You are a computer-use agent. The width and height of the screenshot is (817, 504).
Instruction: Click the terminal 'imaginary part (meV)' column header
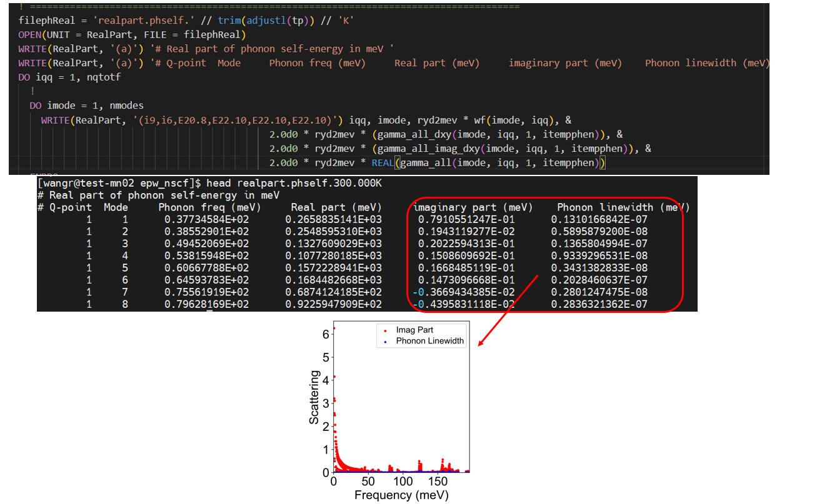[473, 207]
